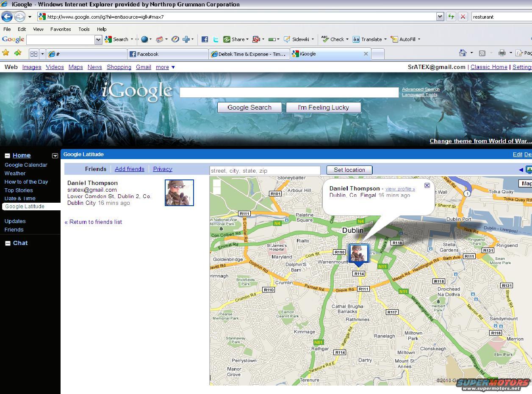
Task: Stop loading with the red X icon
Action: pos(463,17)
